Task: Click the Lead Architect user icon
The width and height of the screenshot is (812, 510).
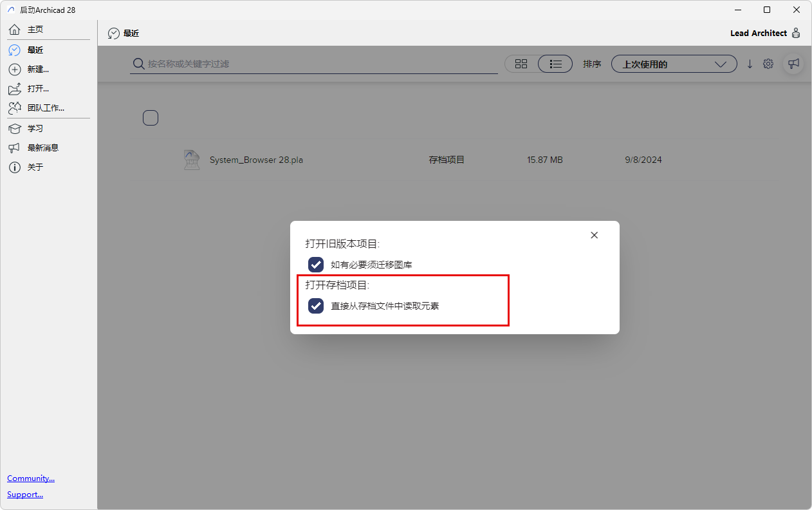Action: [796, 33]
